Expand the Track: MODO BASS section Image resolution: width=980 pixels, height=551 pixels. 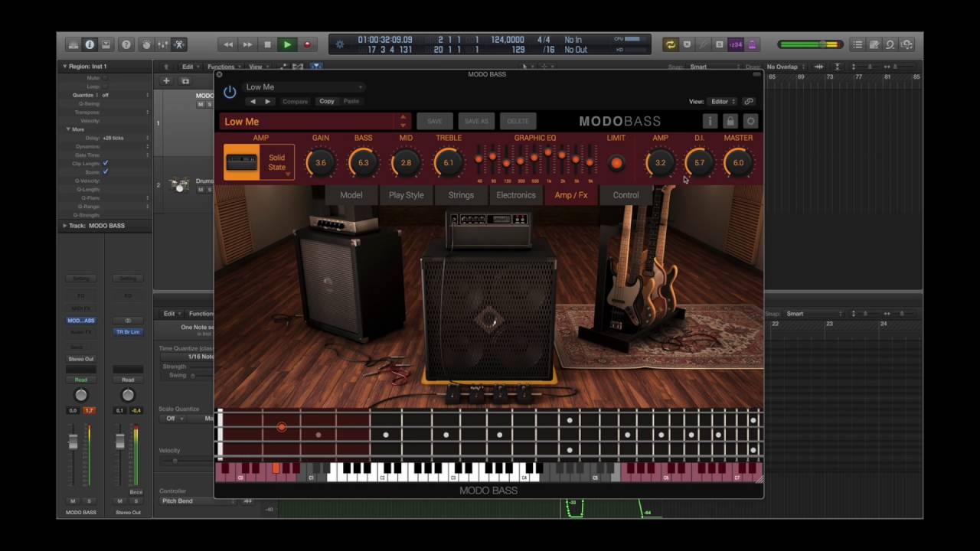tap(65, 226)
